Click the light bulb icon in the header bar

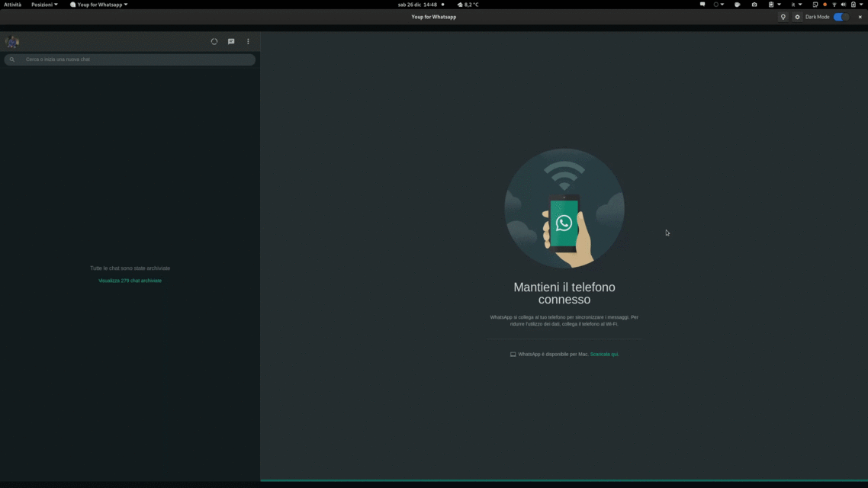click(x=783, y=17)
